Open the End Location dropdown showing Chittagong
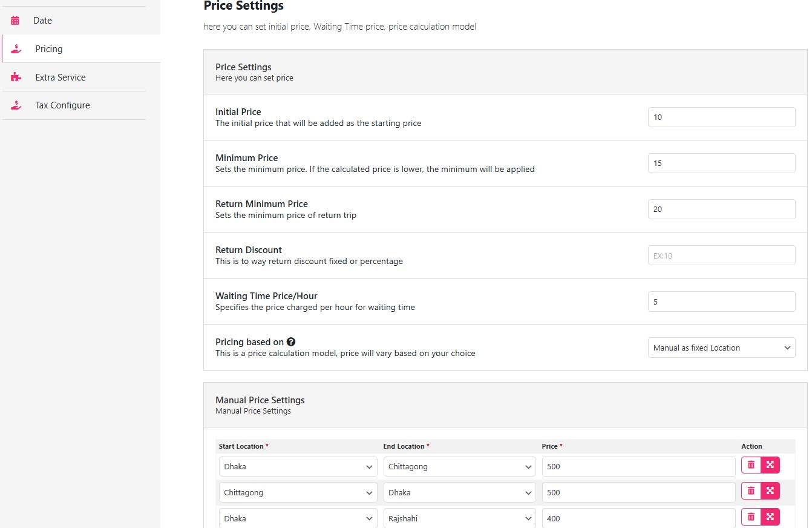This screenshot has height=528, width=812. point(459,467)
